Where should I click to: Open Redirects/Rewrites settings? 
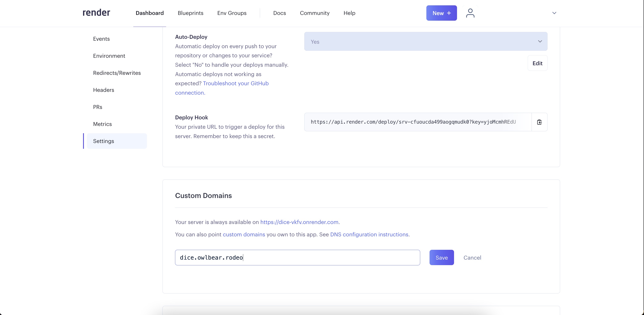tap(117, 73)
